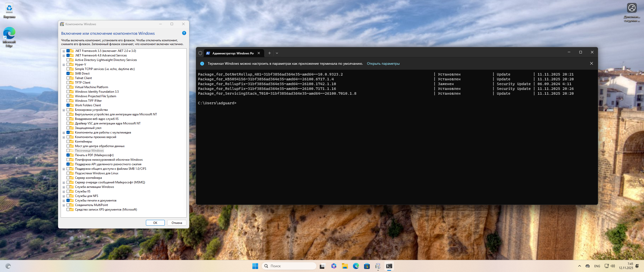Click the Open settings link in terminal
The width and height of the screenshot is (644, 272).
coord(383,63)
